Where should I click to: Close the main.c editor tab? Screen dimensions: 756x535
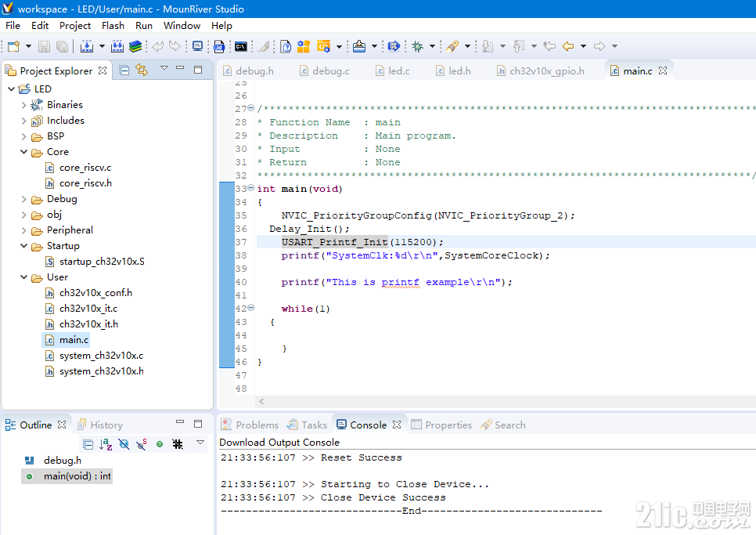663,70
